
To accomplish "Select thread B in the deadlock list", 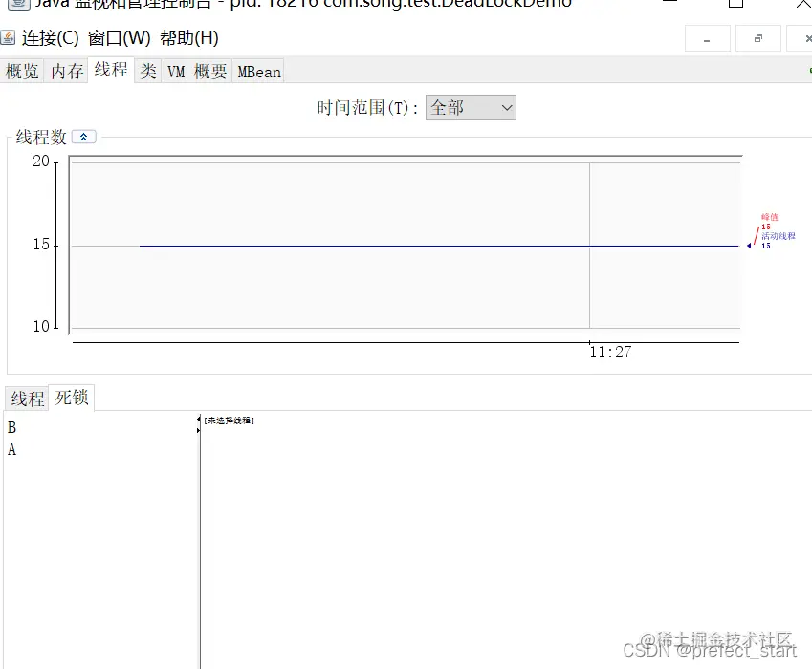I will pos(11,427).
